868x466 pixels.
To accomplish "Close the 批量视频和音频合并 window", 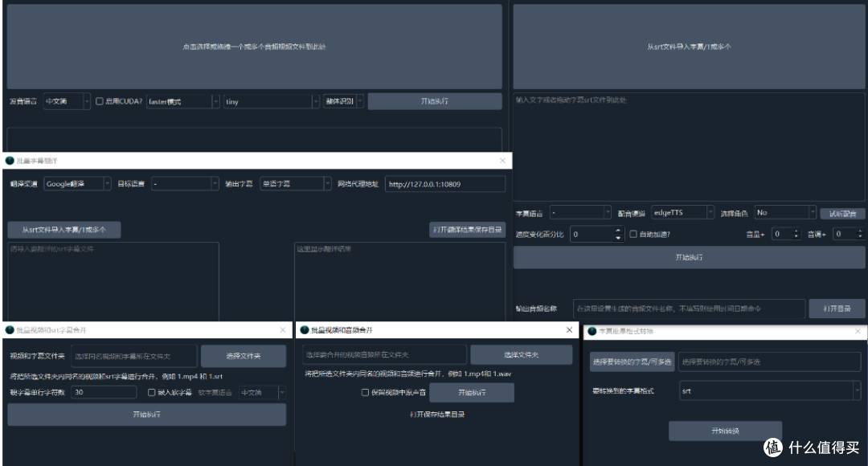I will click(x=570, y=330).
